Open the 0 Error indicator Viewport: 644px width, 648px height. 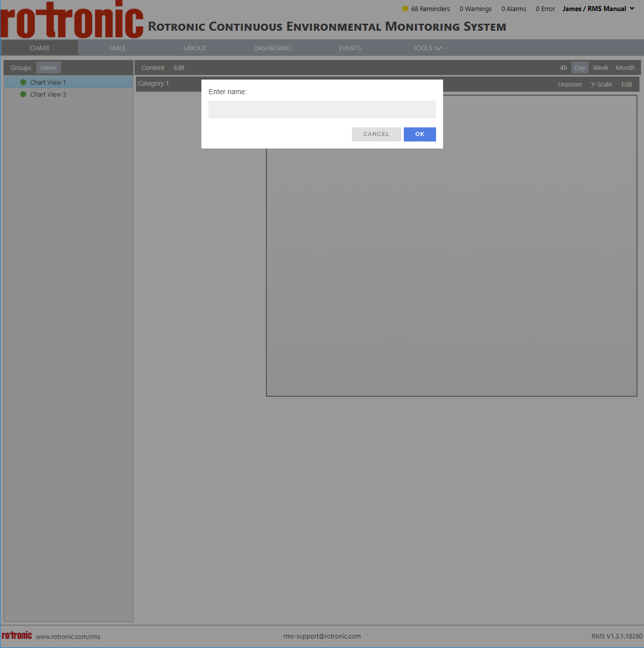coord(545,9)
